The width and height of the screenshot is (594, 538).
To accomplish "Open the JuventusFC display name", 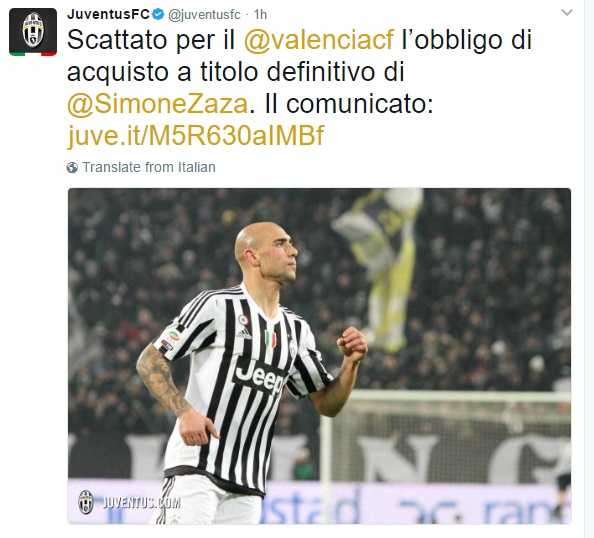I will coord(109,14).
